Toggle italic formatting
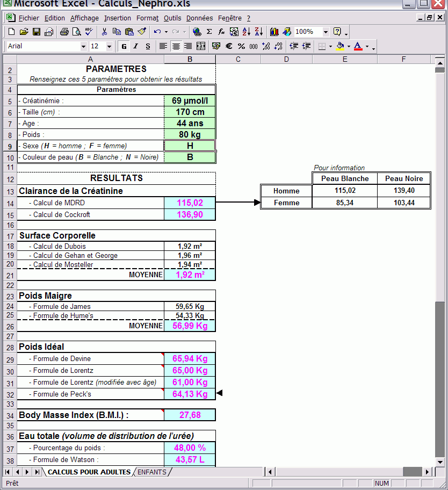448x490 pixels. tap(135, 46)
